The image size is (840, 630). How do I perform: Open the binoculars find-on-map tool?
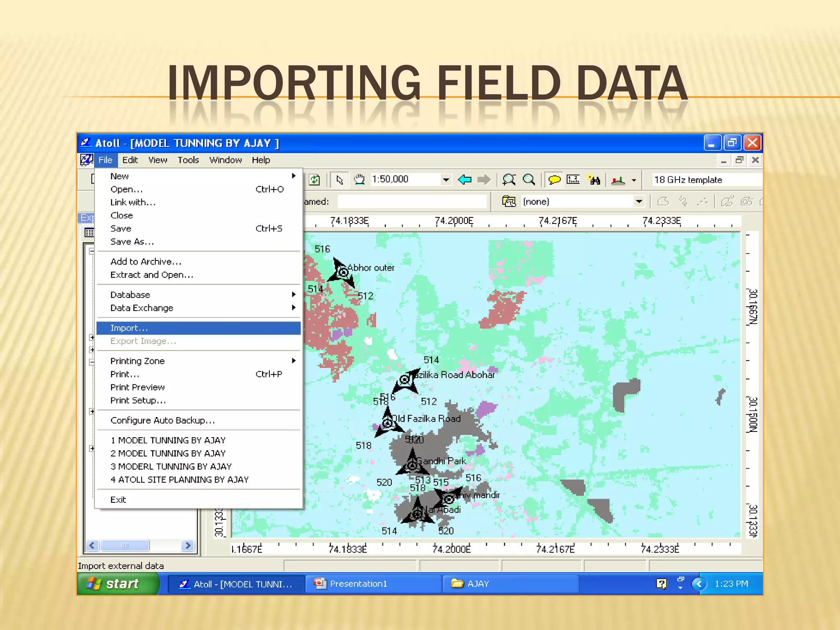[594, 180]
